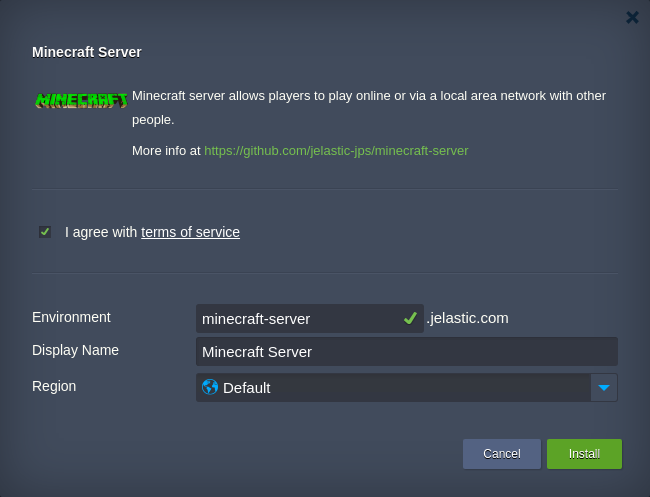650x497 pixels.
Task: Click the 'More info at' text
Action: (166, 151)
